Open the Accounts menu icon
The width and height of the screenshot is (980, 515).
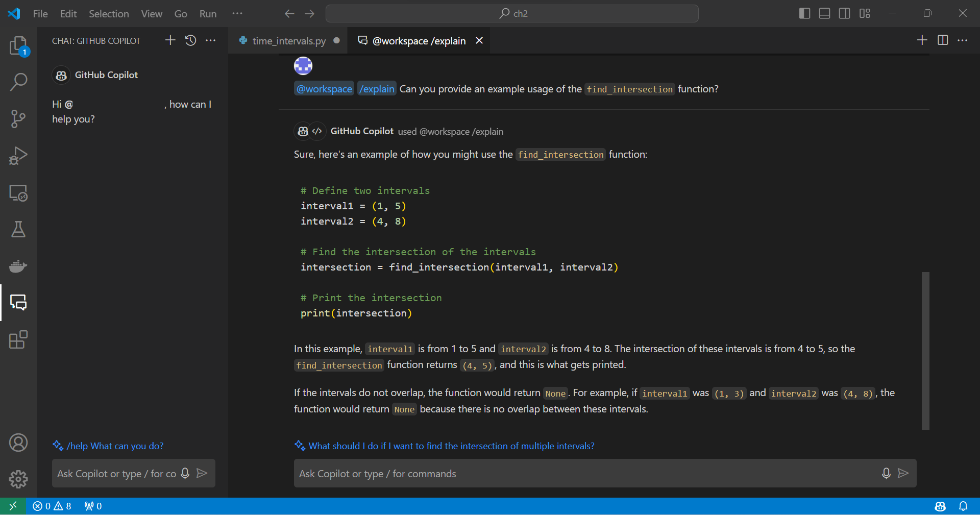coord(18,443)
